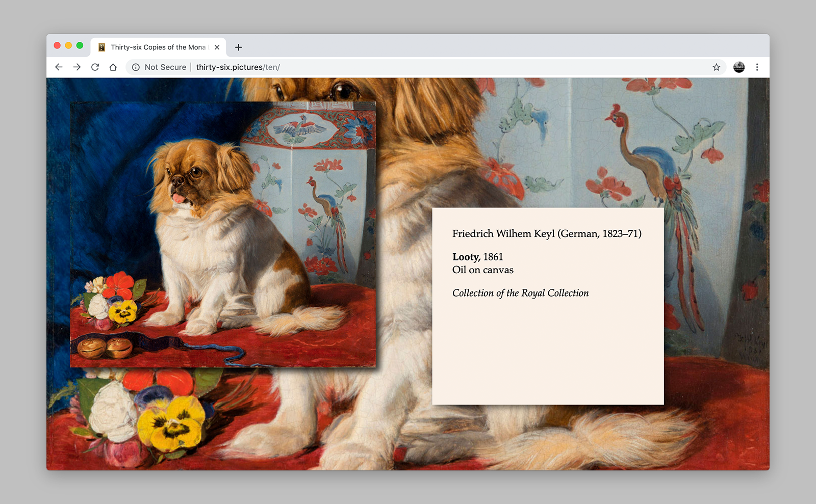Click Collection of the Royal Collection text
816x504 pixels.
coord(520,293)
